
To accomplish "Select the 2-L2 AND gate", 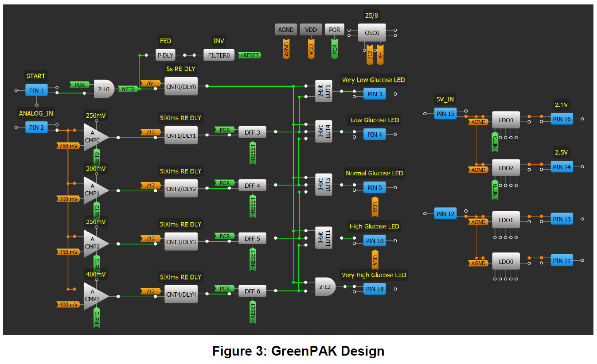I will (325, 287).
